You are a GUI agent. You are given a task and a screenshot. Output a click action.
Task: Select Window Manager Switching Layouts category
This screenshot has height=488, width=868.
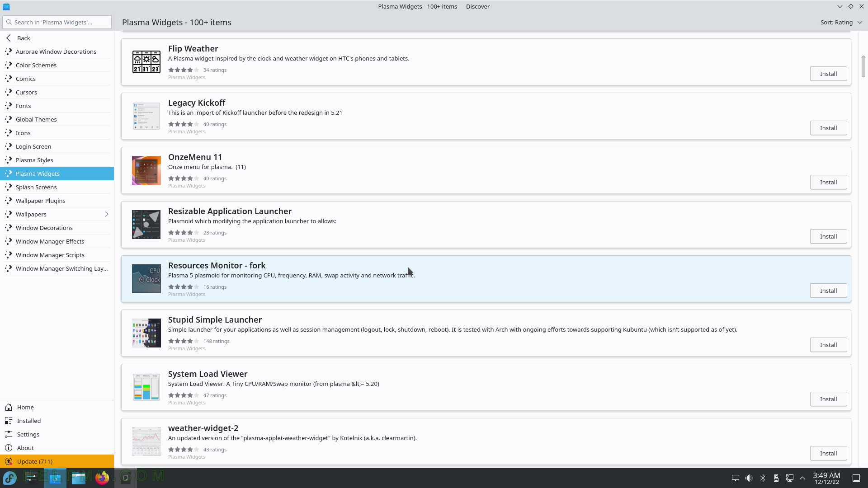point(57,268)
